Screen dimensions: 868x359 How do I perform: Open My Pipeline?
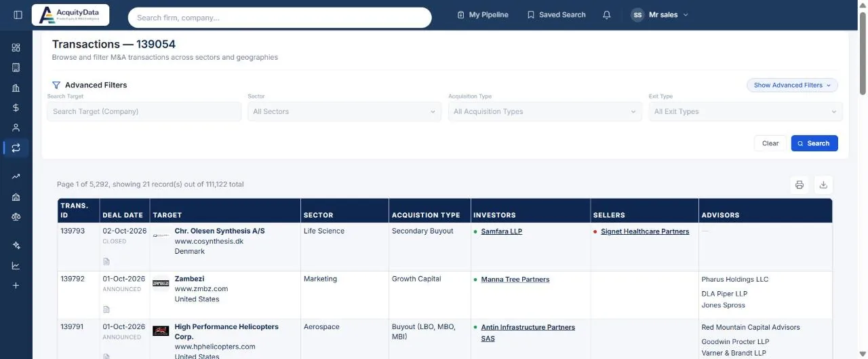(x=483, y=15)
